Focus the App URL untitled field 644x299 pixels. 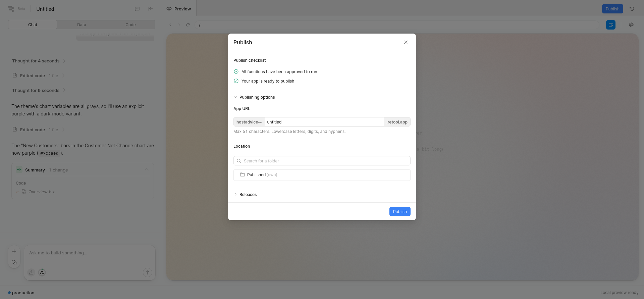click(x=324, y=122)
